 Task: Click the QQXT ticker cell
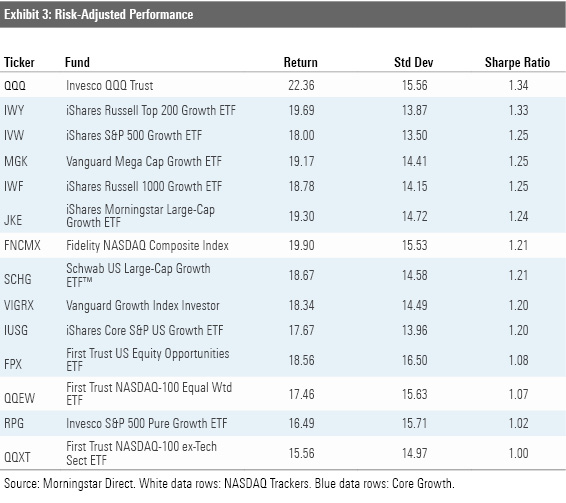click(17, 458)
